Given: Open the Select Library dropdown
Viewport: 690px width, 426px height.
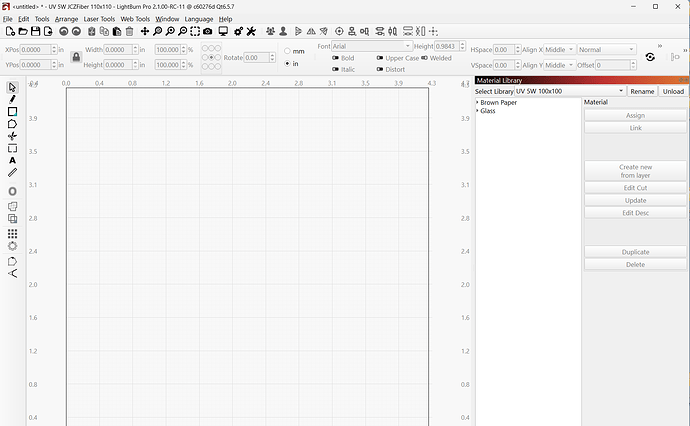Looking at the screenshot, I should click(570, 91).
